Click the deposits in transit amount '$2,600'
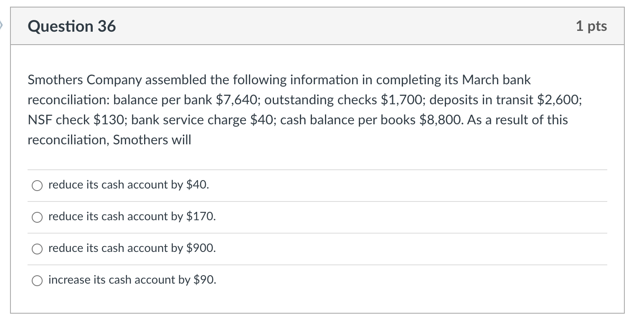 coord(558,100)
